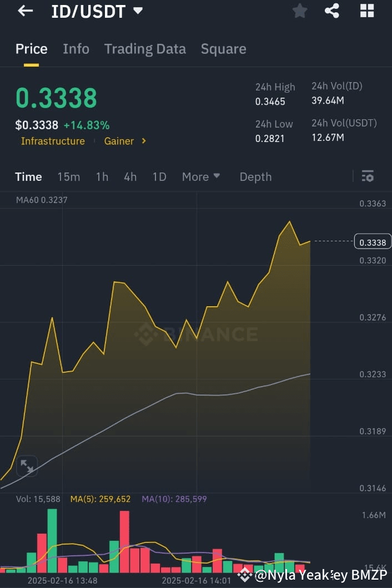Switch to the Trading Data tab
Screen dimensions: 392x588
pos(145,49)
